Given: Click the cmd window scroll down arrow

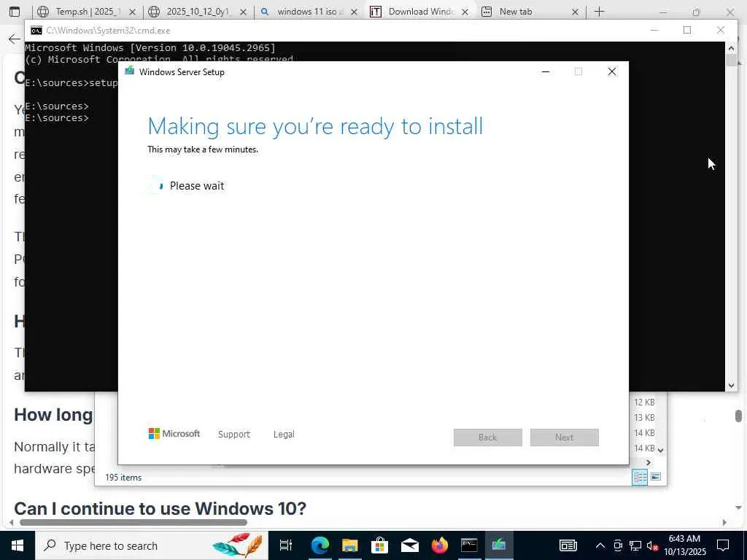Looking at the screenshot, I should 731,386.
